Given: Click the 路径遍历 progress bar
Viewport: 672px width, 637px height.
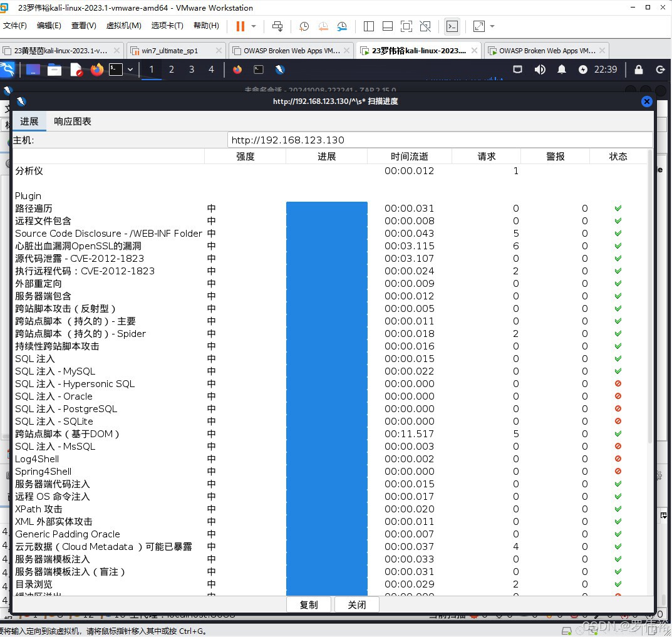Looking at the screenshot, I should click(326, 209).
